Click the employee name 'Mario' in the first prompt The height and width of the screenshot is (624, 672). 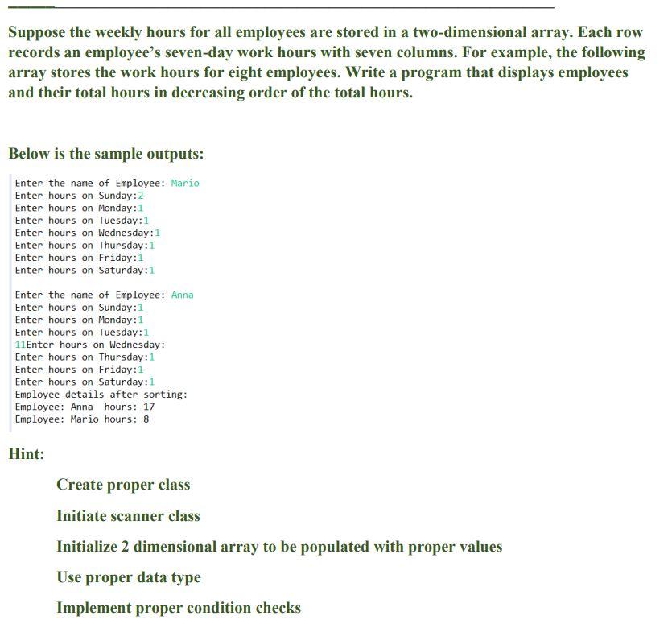pyautogui.click(x=185, y=183)
